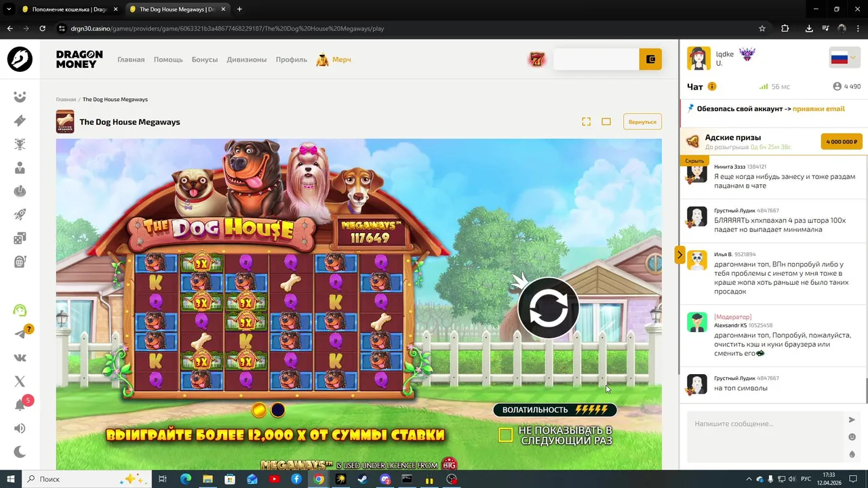The height and width of the screenshot is (488, 868).
Task: Click the Скрыть label in chat
Action: (x=694, y=161)
